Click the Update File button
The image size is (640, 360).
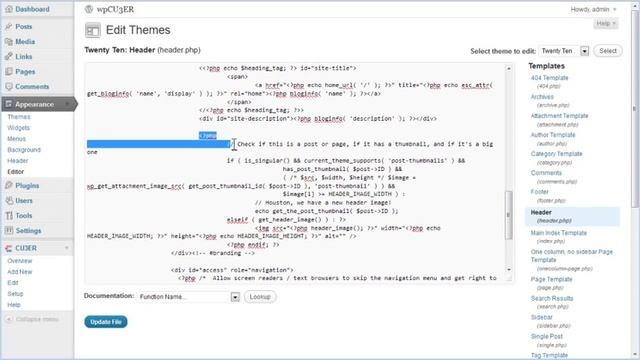(x=106, y=322)
